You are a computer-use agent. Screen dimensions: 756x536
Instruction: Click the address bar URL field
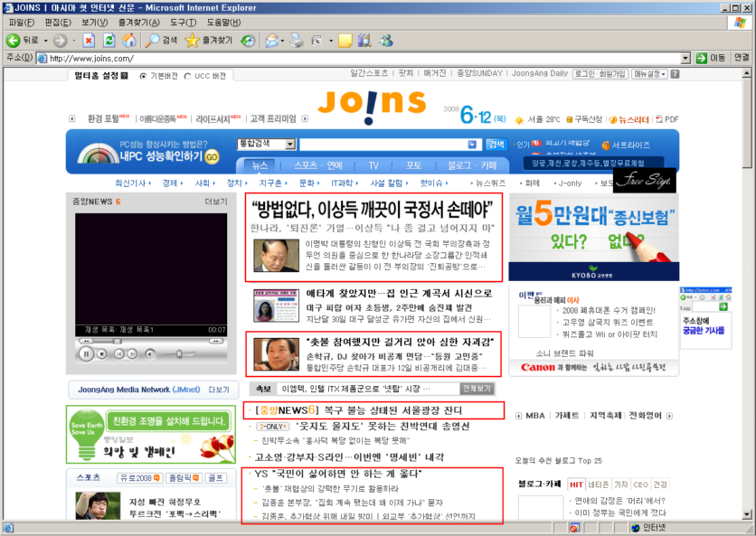tap(364, 59)
